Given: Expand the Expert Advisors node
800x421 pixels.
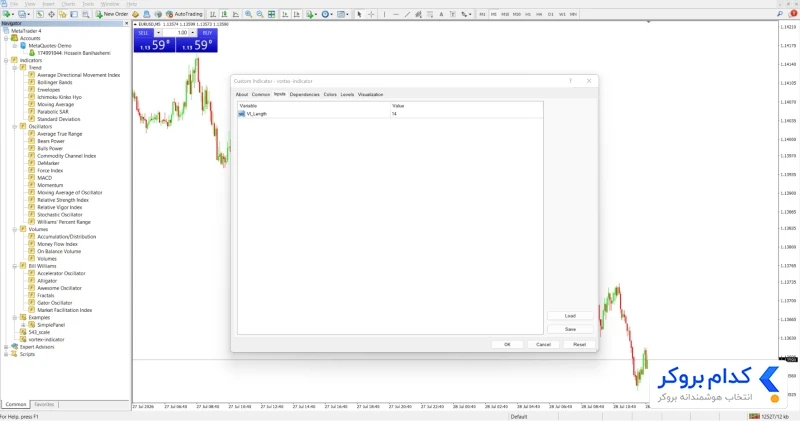Looking at the screenshot, I should 6,347.
